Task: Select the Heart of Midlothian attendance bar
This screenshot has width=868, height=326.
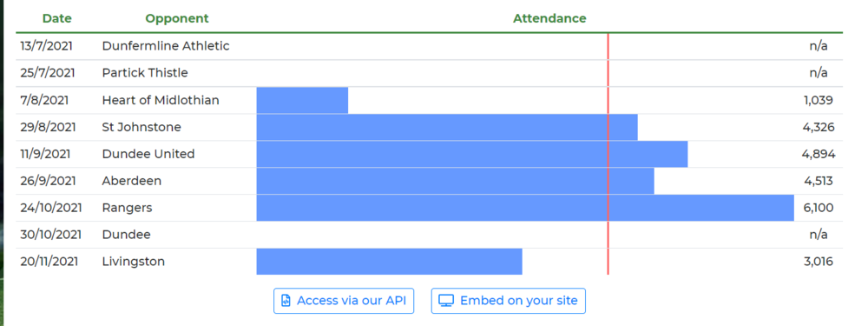Action: (x=302, y=100)
